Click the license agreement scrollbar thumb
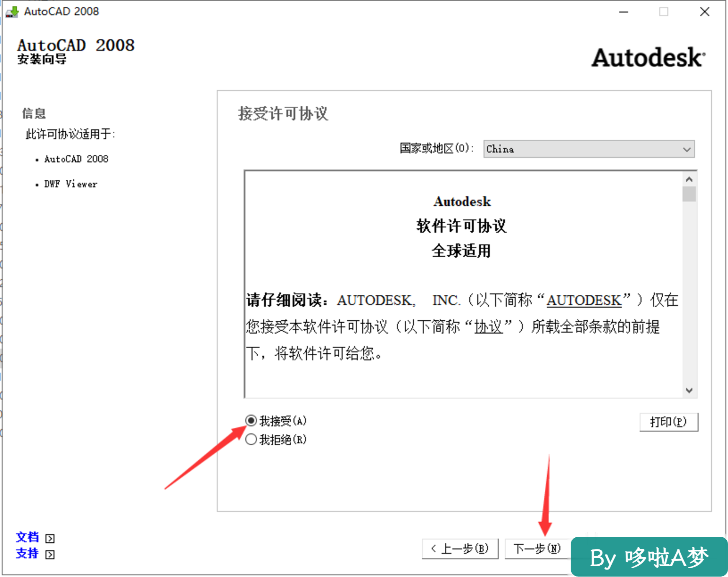The height and width of the screenshot is (577, 728). click(689, 194)
